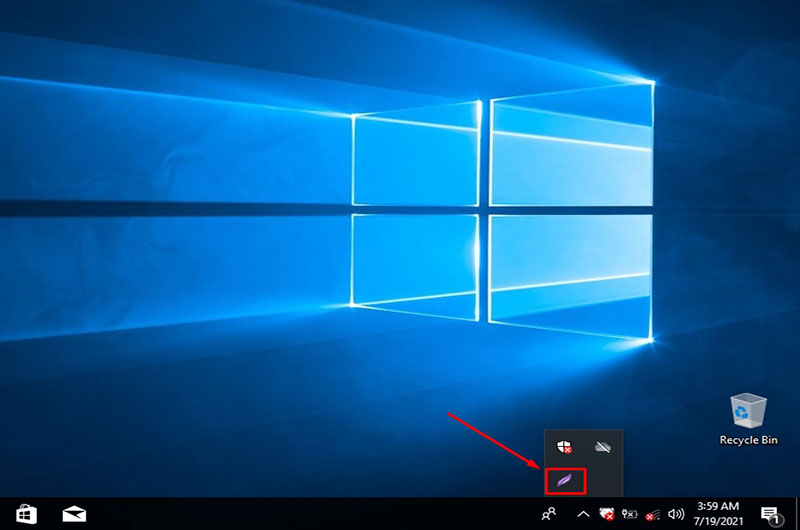Select the Recycle Bin desktop icon
This screenshot has height=530, width=800.
(x=748, y=419)
